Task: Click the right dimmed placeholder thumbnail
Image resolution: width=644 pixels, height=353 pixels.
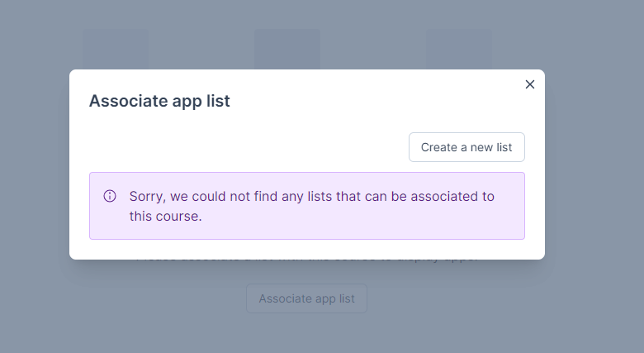Action: 459,49
